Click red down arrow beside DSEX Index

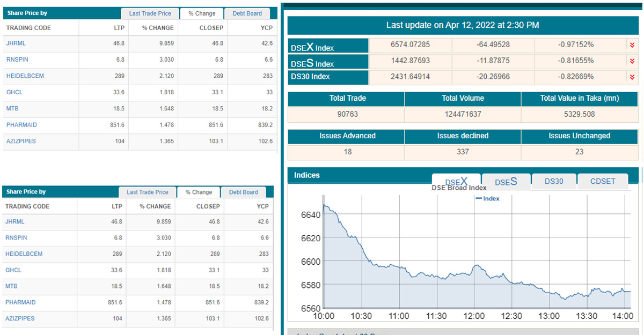coord(632,46)
